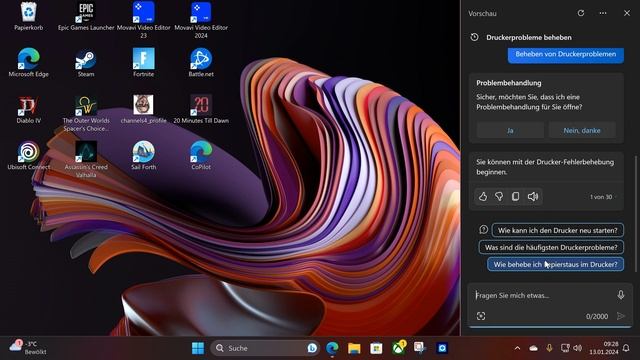Screen dimensions: 640x360
Task: Open network status in system tray
Action: tap(565, 348)
